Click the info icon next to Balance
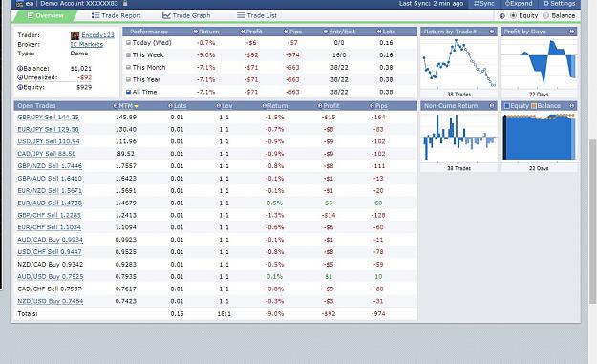This screenshot has width=597, height=364. (20, 69)
